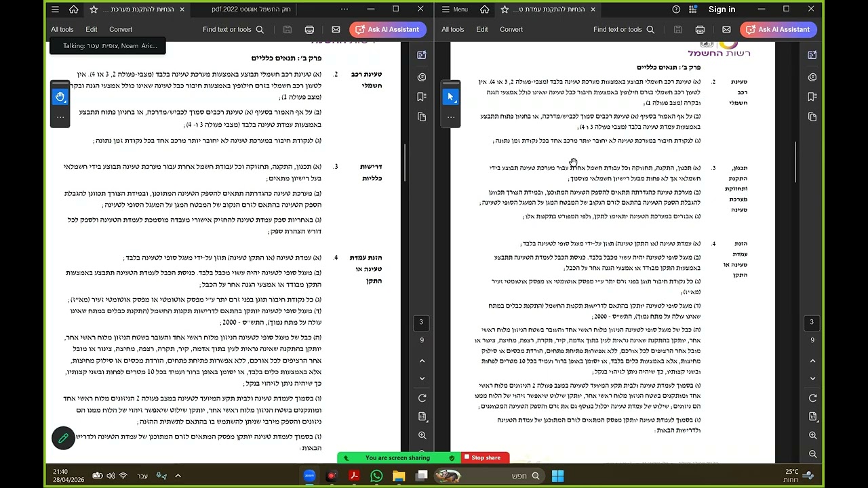This screenshot has height=488, width=868.
Task: Go to next page arrow in left window
Action: pos(422,378)
